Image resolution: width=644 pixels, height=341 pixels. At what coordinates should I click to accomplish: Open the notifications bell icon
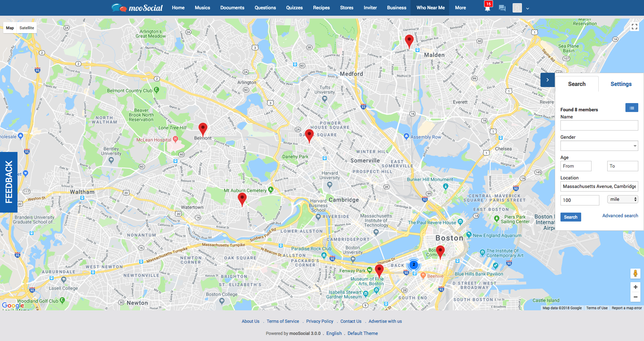point(487,8)
